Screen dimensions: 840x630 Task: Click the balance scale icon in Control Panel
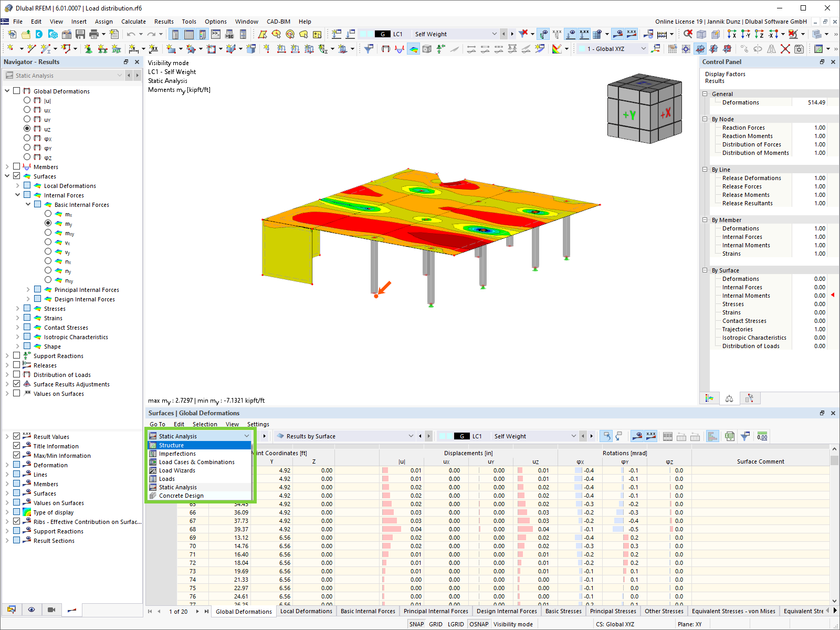729,398
